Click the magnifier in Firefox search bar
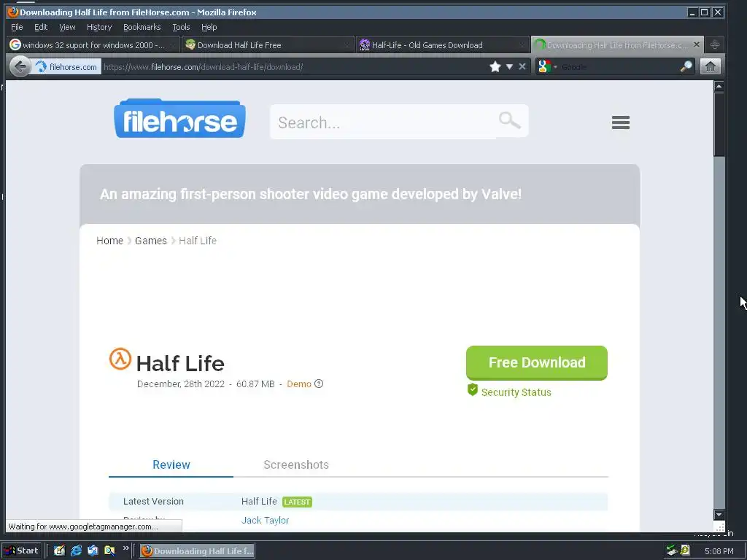Image resolution: width=747 pixels, height=560 pixels. 686,66
